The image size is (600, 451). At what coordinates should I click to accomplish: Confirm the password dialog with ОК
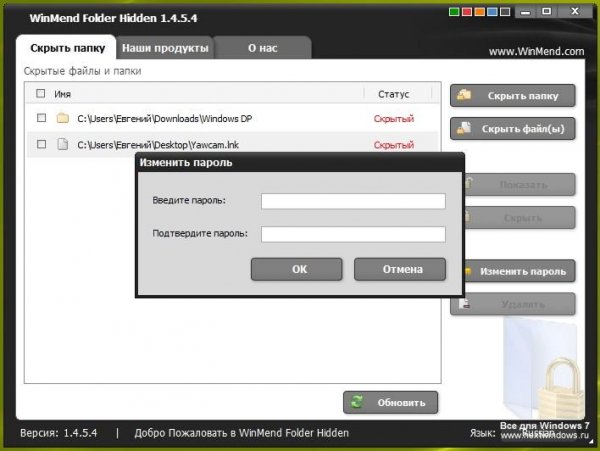(x=297, y=269)
